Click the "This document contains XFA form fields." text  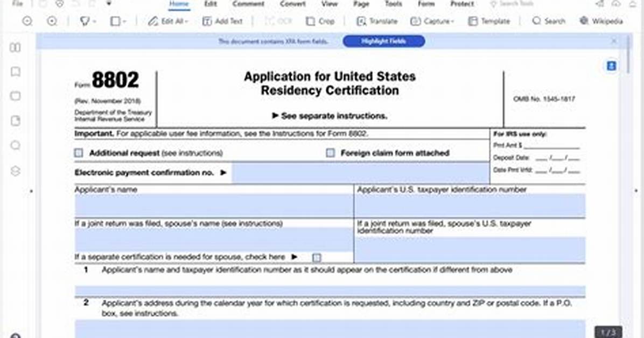(272, 41)
